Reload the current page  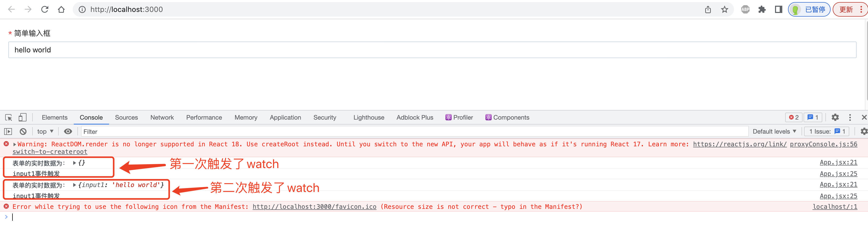coord(45,9)
